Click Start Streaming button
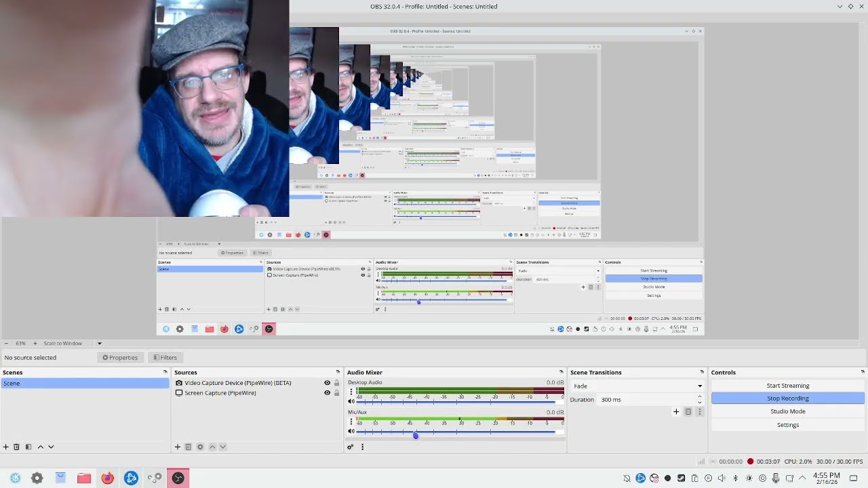 click(788, 386)
